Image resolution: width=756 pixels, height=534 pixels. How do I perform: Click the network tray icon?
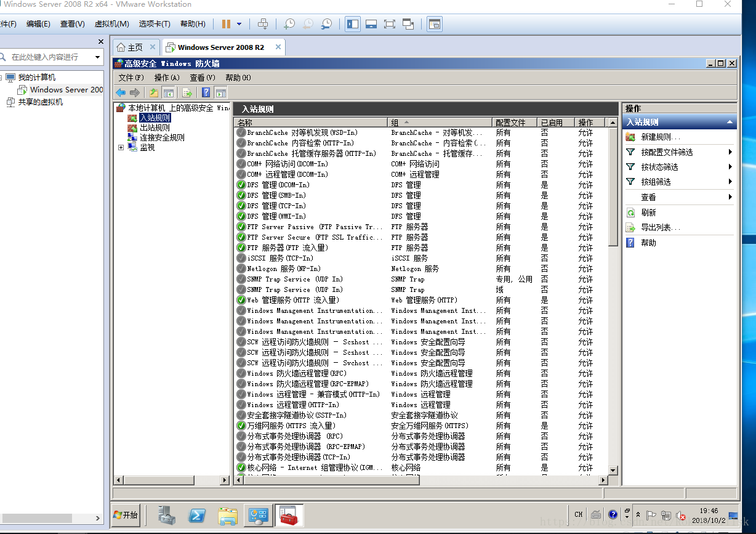click(x=666, y=515)
